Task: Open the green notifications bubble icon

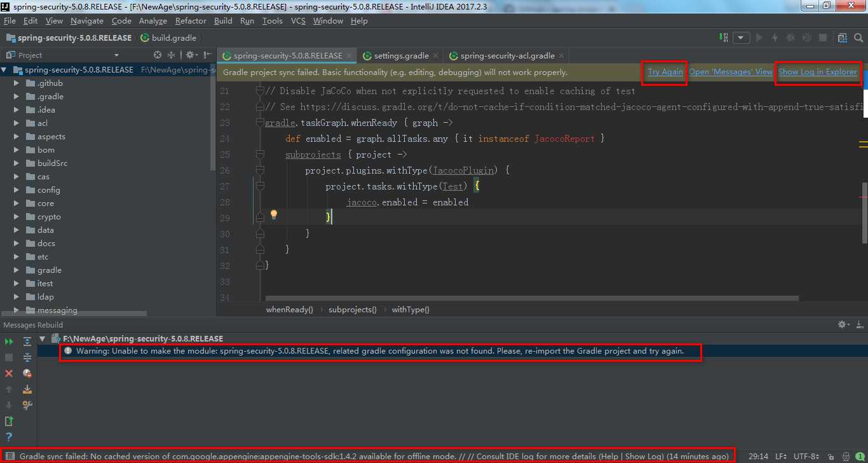Action: (860, 457)
